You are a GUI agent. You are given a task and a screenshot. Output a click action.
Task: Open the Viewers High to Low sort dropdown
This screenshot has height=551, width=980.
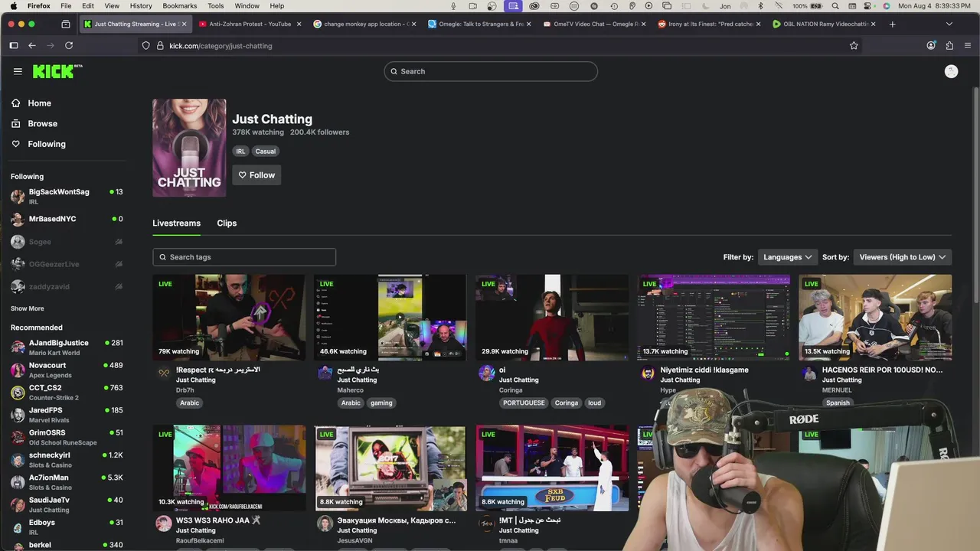903,257
